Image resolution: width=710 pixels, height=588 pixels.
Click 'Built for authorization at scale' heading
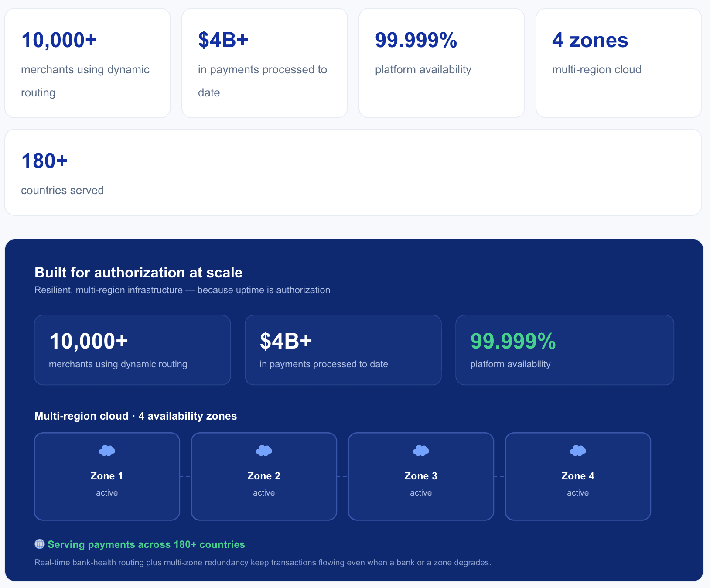coord(138,273)
